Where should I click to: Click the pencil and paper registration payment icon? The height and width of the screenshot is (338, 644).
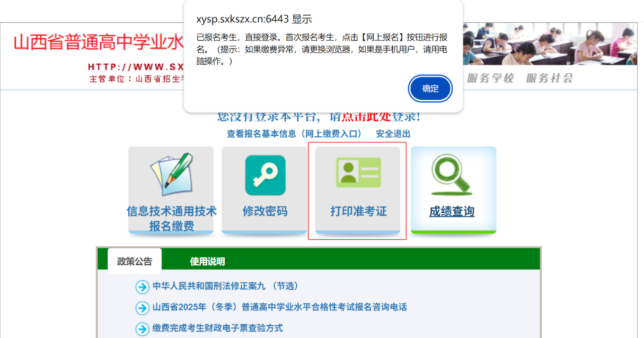coord(171,174)
